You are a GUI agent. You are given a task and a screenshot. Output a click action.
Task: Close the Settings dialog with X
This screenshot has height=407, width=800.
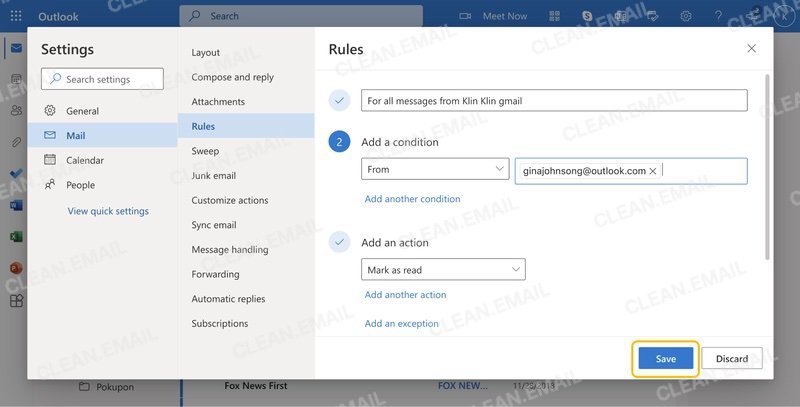pos(752,48)
